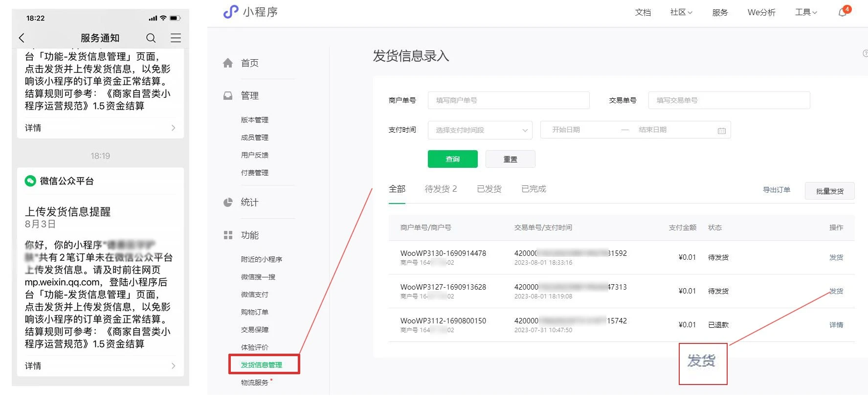868x408 pixels.
Task: Switch to the 全部 tab
Action: click(397, 189)
